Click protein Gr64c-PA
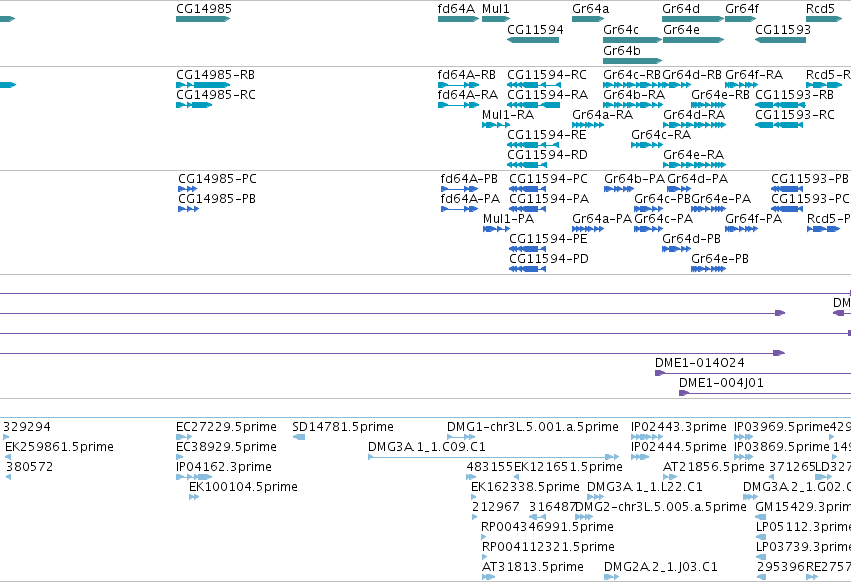The width and height of the screenshot is (851, 582). coord(649,229)
